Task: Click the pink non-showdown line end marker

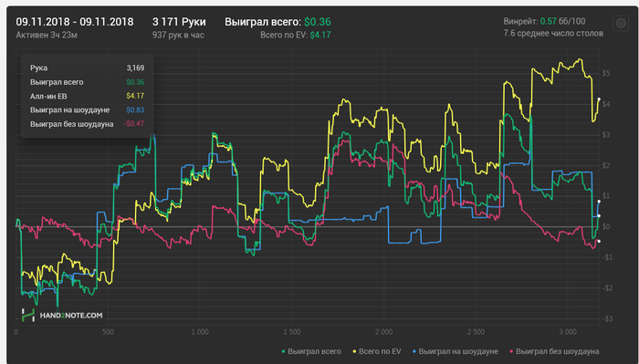Action: pos(599,242)
